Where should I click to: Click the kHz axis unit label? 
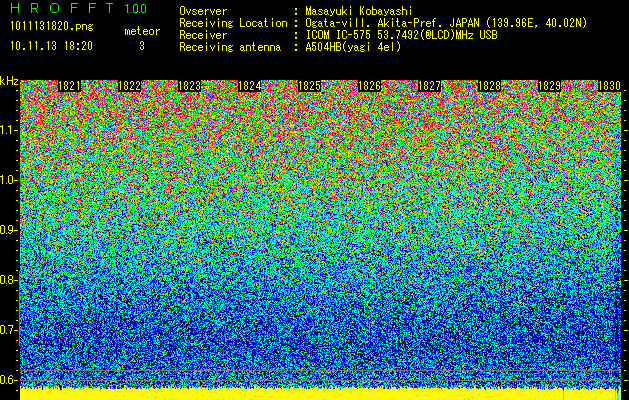[9, 81]
